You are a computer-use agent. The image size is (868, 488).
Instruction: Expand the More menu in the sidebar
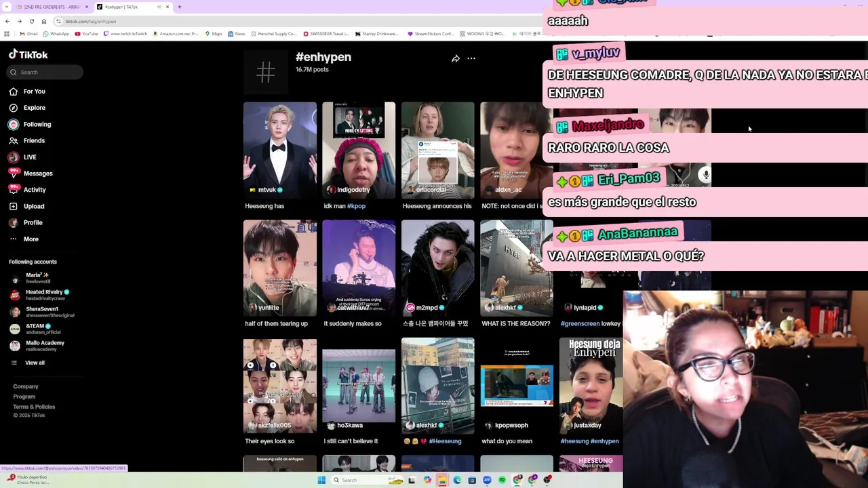tap(24, 239)
